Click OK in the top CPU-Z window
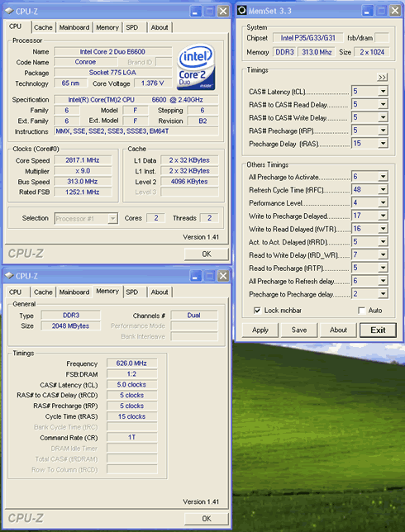 (207, 254)
